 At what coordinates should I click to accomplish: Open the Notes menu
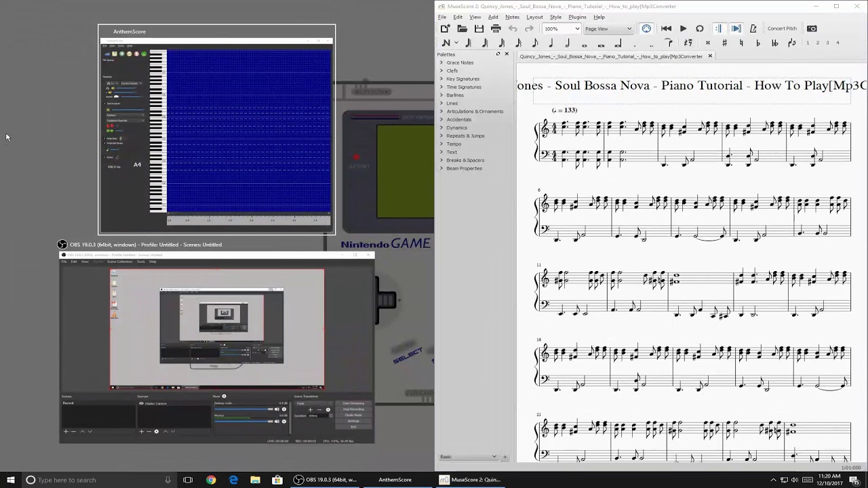pyautogui.click(x=512, y=17)
